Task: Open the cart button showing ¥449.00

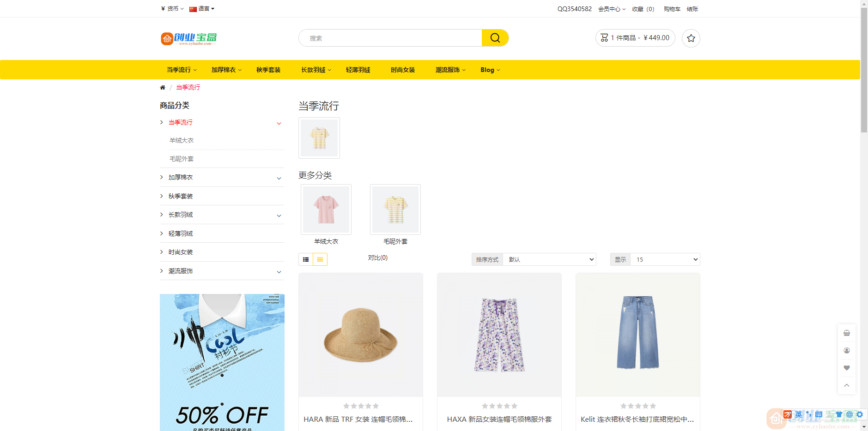Action: [x=635, y=38]
